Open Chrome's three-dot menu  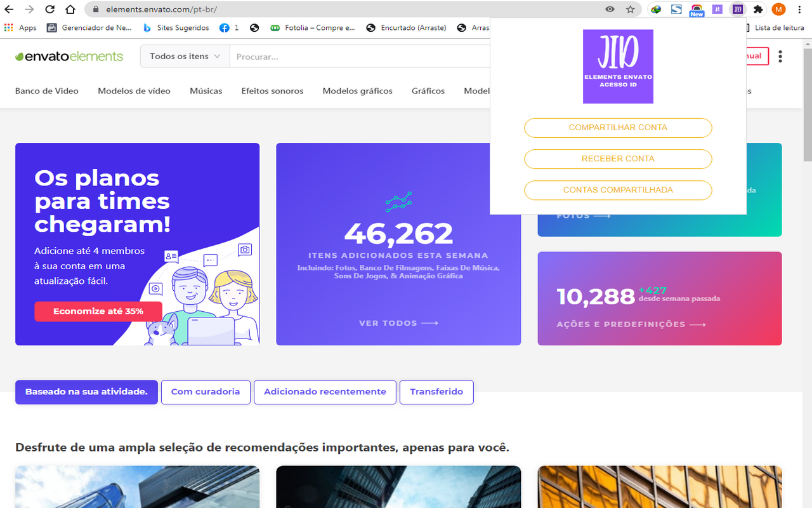(x=799, y=10)
